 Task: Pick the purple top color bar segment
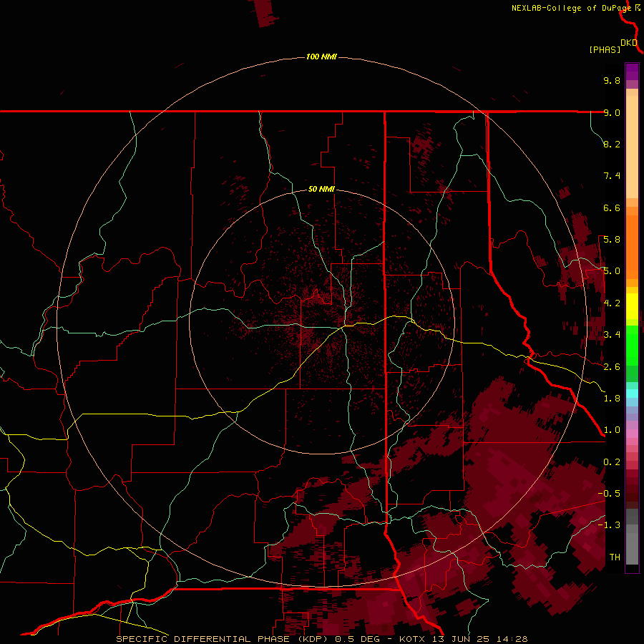click(632, 72)
